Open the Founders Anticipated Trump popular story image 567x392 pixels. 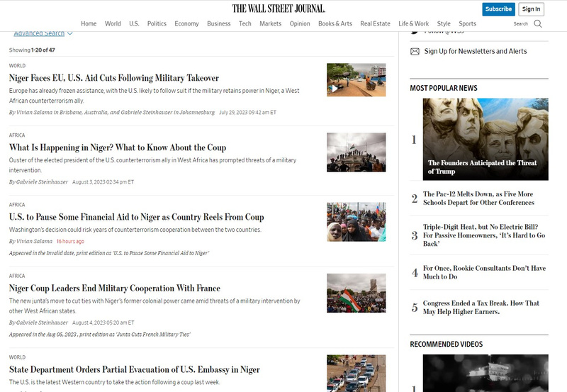(x=485, y=139)
